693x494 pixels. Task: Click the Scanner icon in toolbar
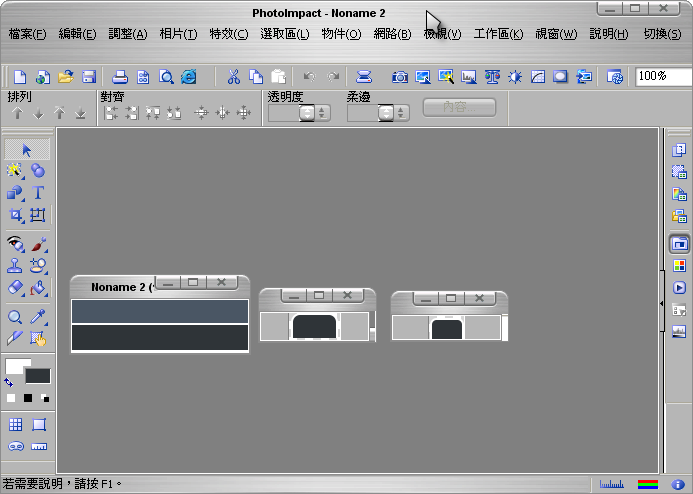coord(364,77)
